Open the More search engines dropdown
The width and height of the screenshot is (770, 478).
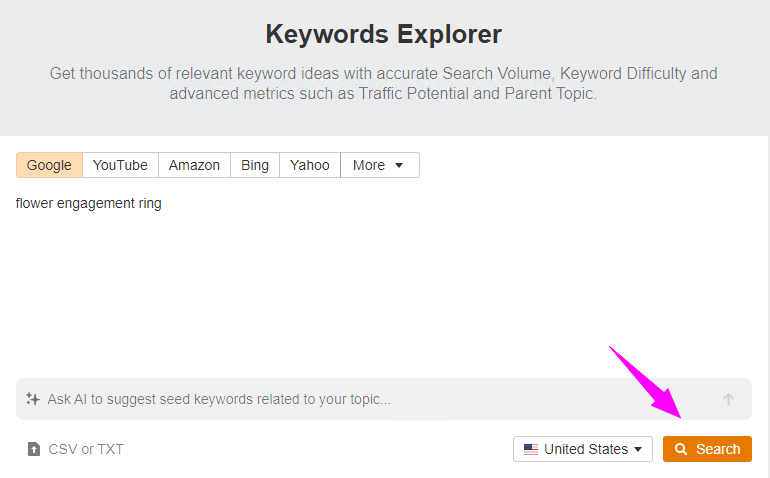coord(378,165)
